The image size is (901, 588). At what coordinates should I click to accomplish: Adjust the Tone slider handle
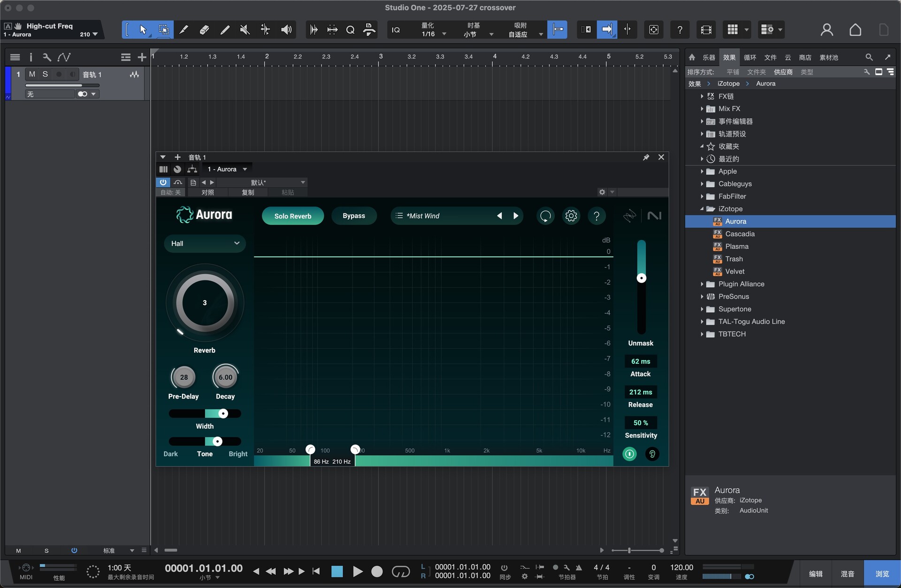[217, 441]
